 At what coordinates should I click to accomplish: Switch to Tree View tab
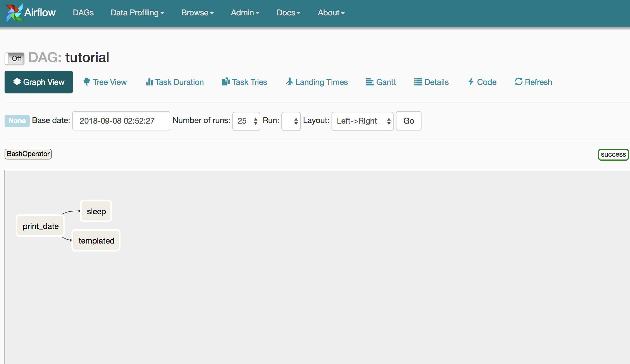click(x=105, y=82)
